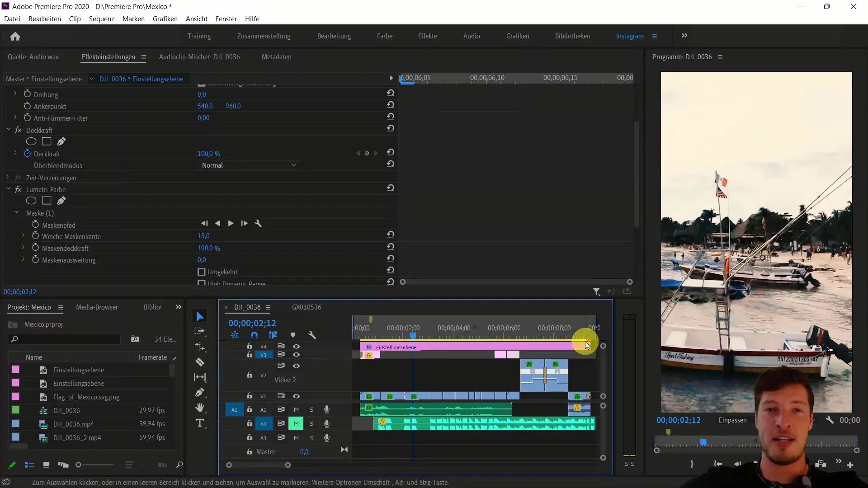Screen dimensions: 868x488
Task: Select the Type tool
Action: tap(200, 423)
